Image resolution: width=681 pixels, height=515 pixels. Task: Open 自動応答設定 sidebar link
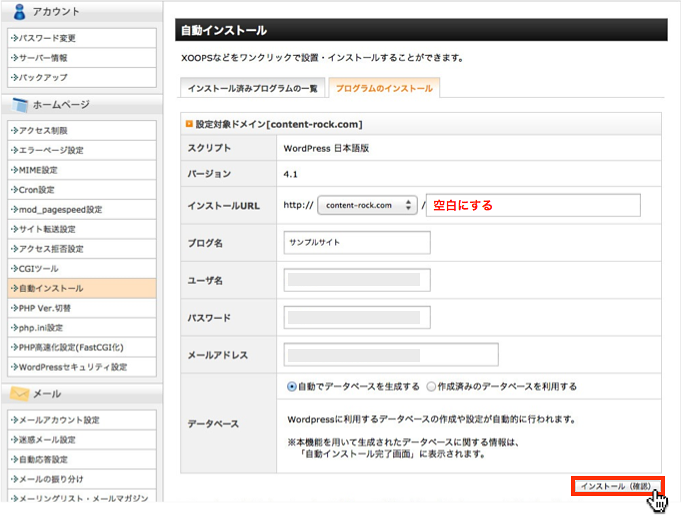[82, 459]
